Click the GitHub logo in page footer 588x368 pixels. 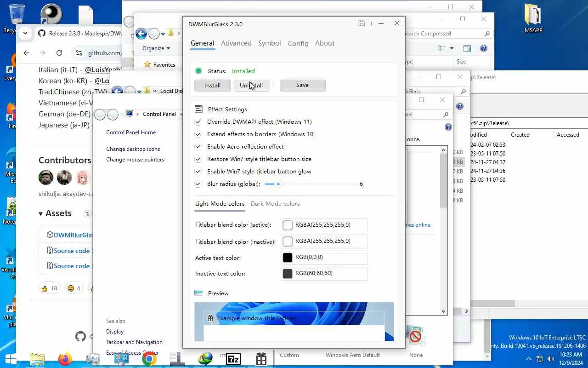(x=81, y=337)
